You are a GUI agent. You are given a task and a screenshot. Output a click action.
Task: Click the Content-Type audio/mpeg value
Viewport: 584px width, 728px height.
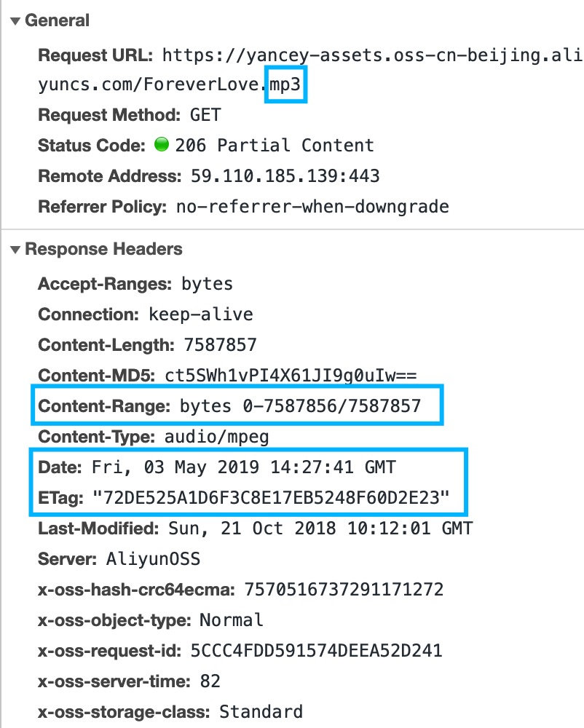(217, 437)
